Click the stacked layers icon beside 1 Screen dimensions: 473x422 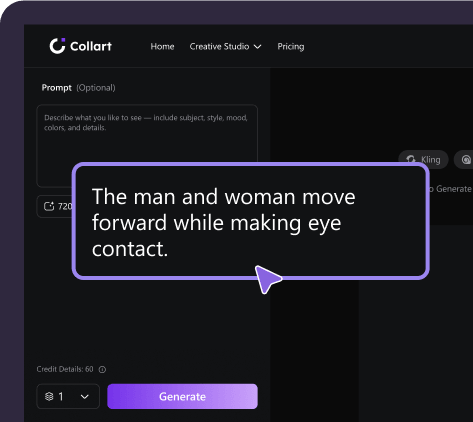pyautogui.click(x=49, y=396)
